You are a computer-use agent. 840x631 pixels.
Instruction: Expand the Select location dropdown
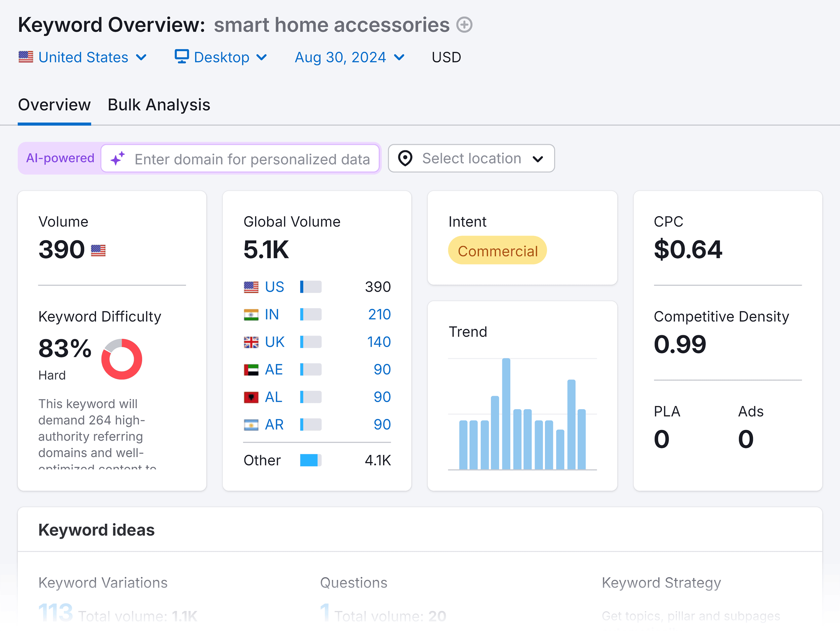point(471,158)
